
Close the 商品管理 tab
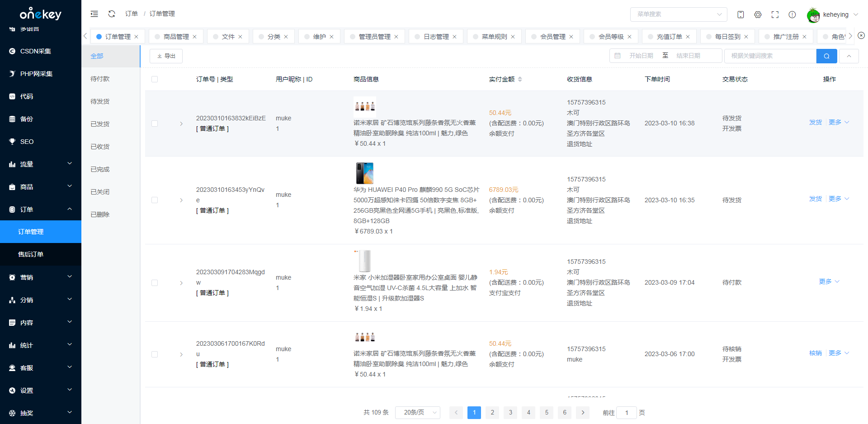tap(194, 37)
